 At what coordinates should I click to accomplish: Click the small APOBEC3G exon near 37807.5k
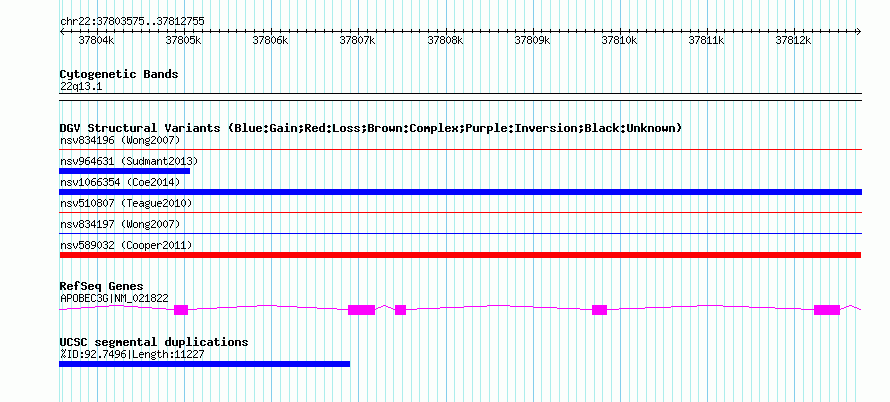coord(401,309)
